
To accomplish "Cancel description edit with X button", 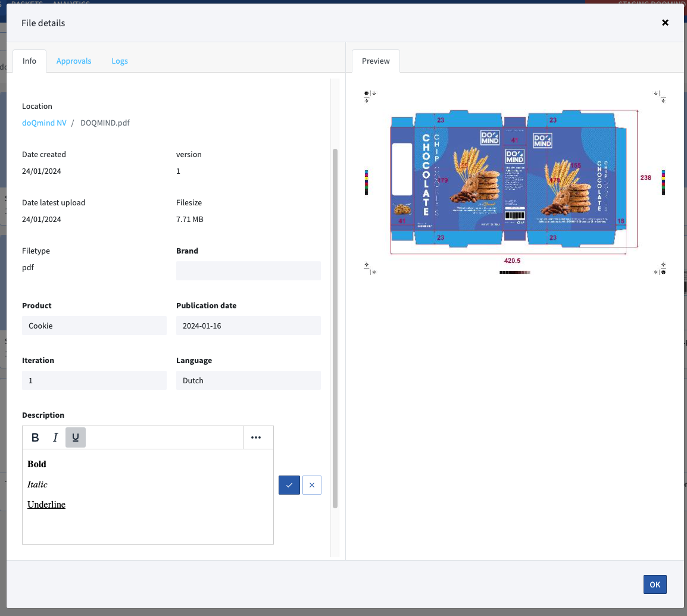I will [x=312, y=485].
